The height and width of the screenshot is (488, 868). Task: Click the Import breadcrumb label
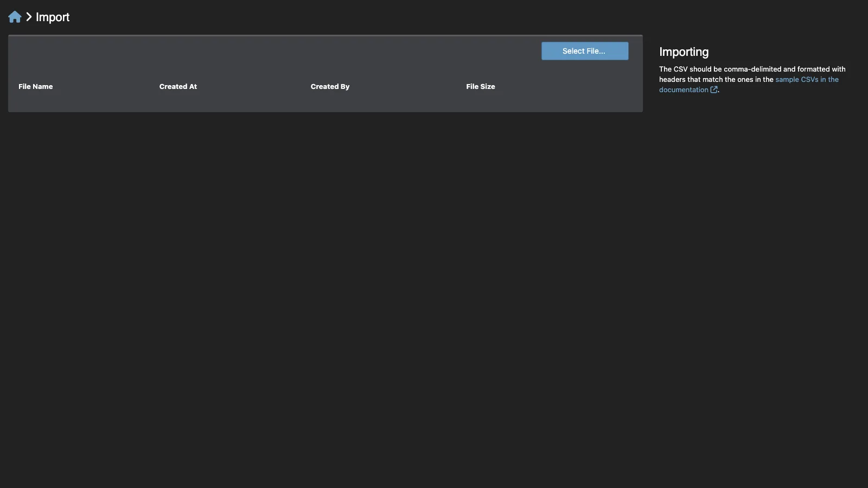coord(53,17)
